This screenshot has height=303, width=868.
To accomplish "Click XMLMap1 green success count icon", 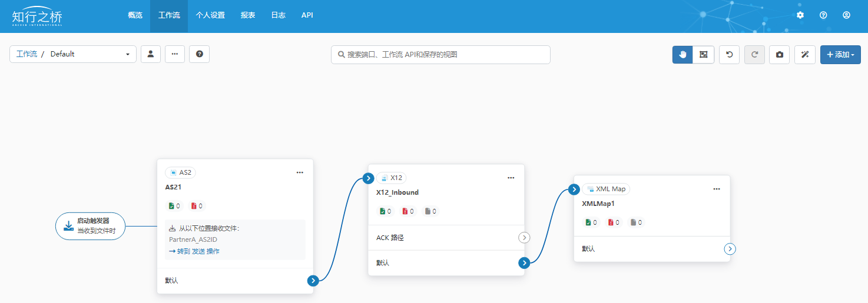I will tap(588, 222).
